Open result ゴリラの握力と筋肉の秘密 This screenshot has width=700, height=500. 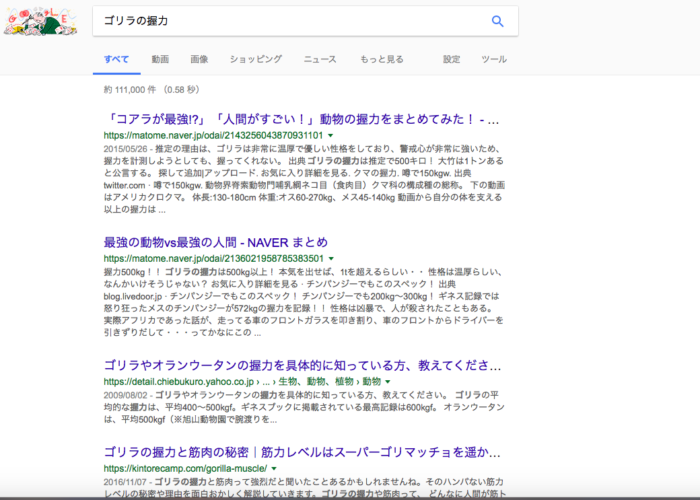point(302,452)
